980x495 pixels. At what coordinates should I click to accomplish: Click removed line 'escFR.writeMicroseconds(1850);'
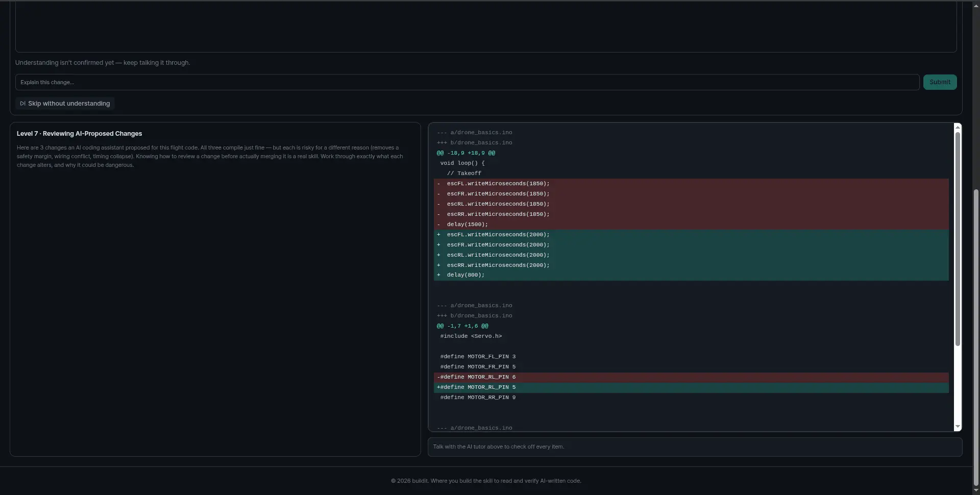click(x=691, y=194)
